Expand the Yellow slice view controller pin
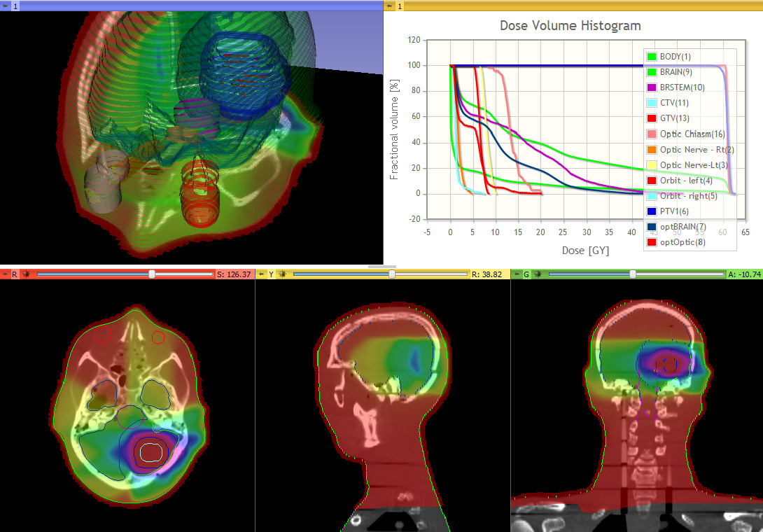763x532 pixels. 260,274
